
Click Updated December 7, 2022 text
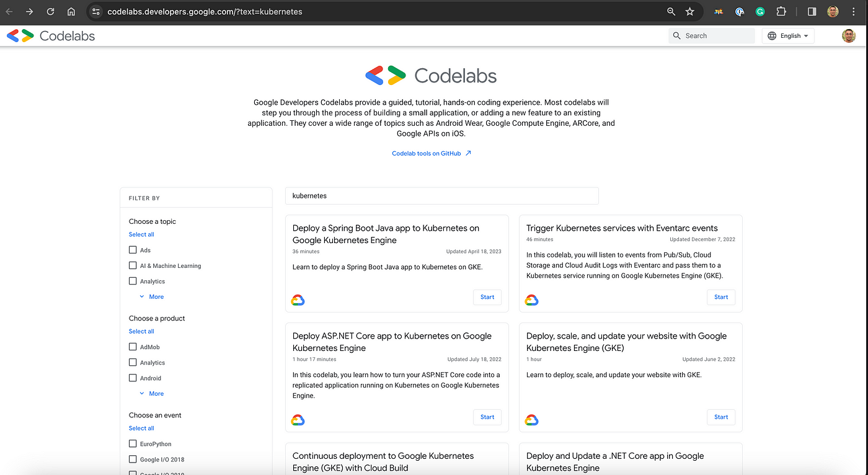click(702, 239)
